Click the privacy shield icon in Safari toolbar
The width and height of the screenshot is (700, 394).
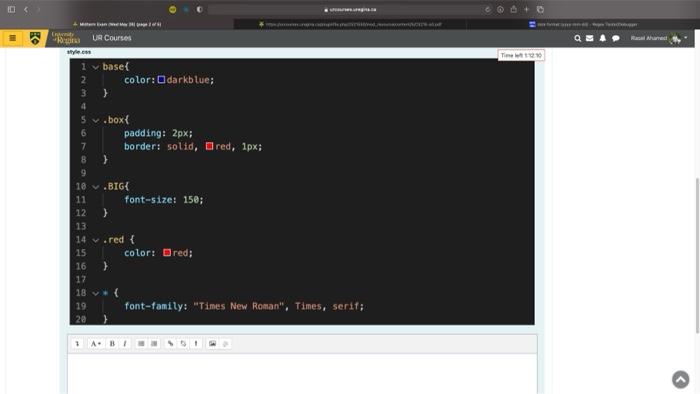(199, 9)
